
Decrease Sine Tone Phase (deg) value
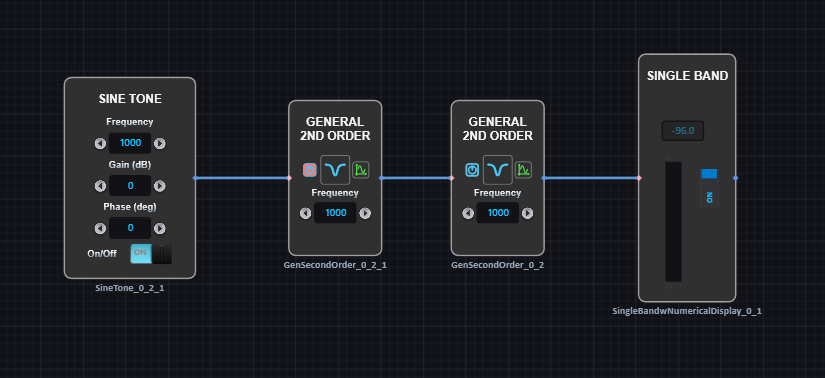[100, 228]
